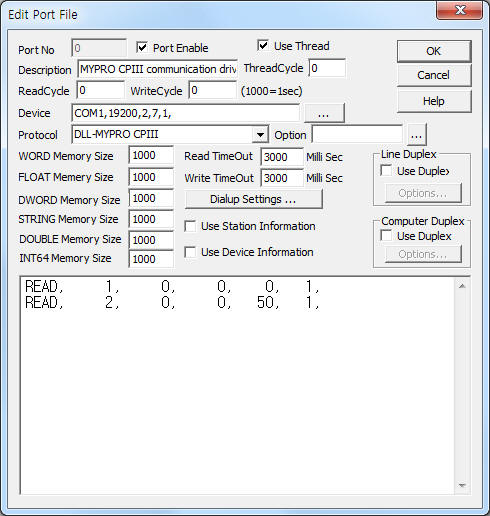The height and width of the screenshot is (516, 490).
Task: Edit the DOUBLE Memory Size field
Action: [151, 240]
